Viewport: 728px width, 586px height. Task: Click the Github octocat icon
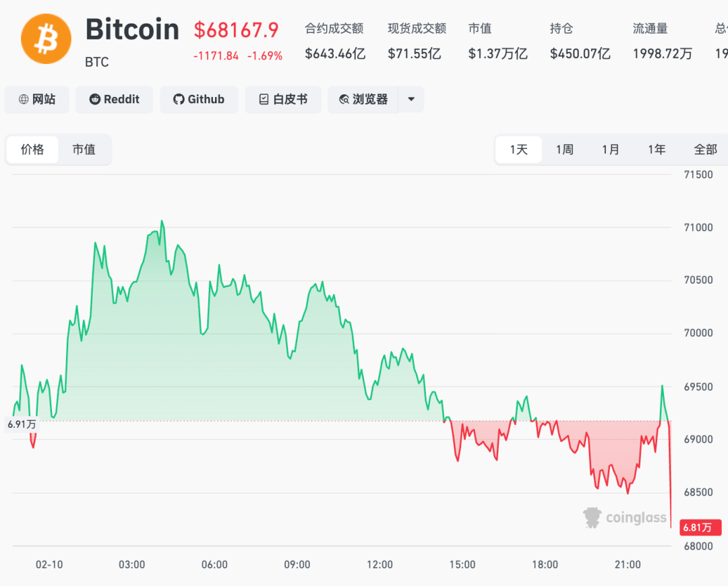(x=179, y=100)
